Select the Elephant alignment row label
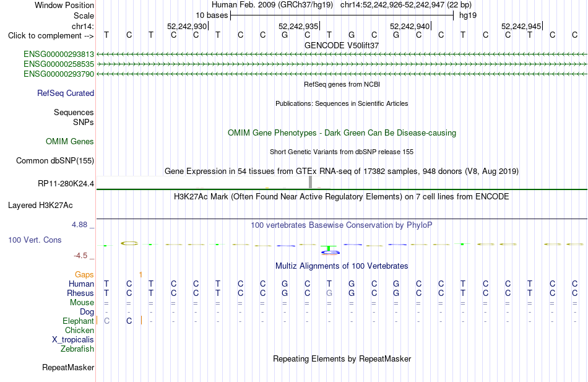 click(x=78, y=321)
